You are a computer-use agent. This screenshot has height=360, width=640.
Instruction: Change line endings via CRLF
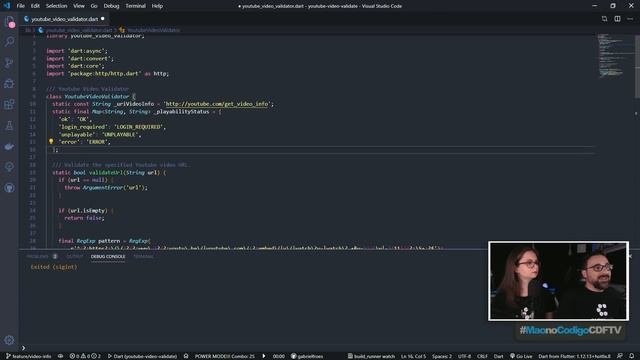tap(482, 356)
